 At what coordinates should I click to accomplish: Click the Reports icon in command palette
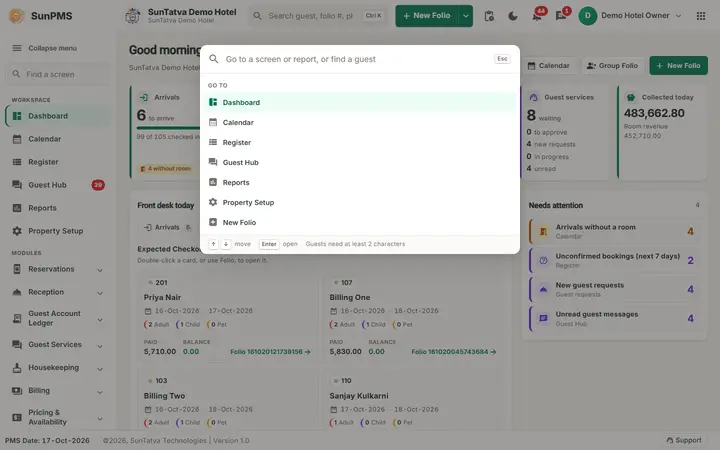[213, 182]
